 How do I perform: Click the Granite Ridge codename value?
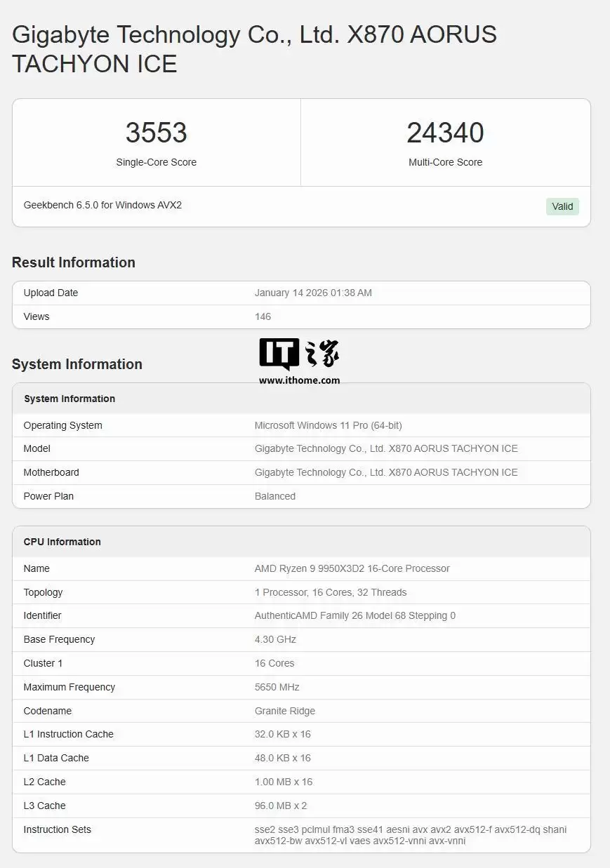[x=284, y=711]
